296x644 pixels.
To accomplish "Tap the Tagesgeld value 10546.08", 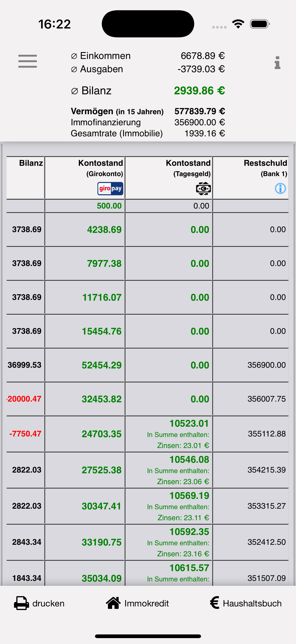I will [x=189, y=460].
